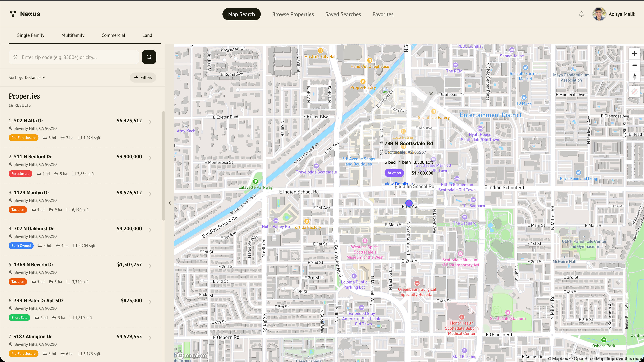
Task: Open Aditya Malik profile avatar
Action: 599,14
